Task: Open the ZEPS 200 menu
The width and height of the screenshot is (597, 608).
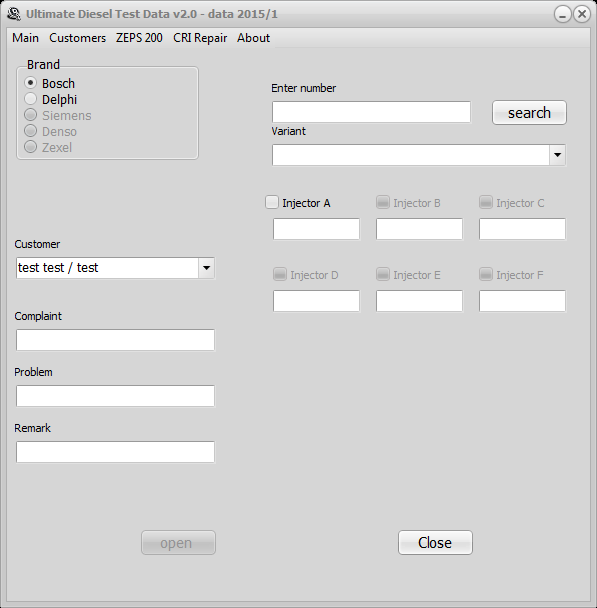Action: point(139,38)
